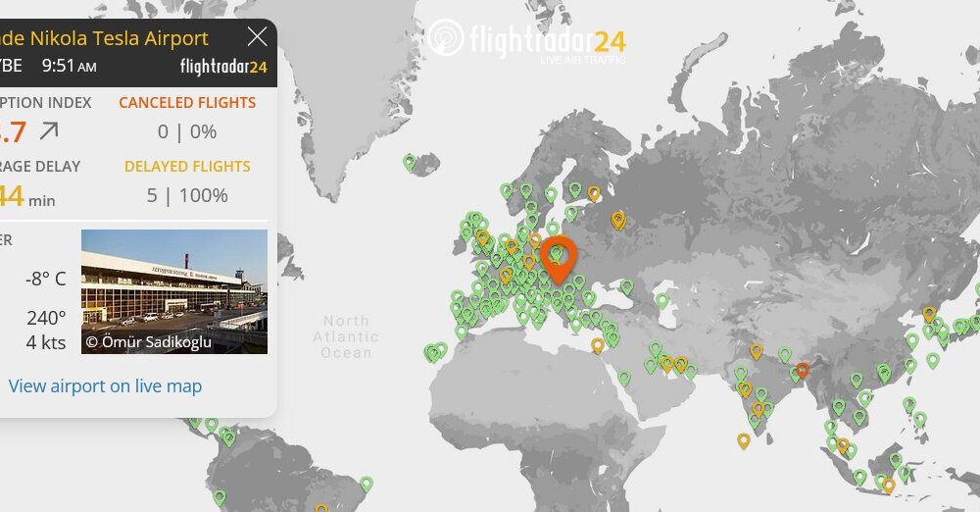
Task: Click the flightradar24 logo in panel header
Action: pos(223,67)
